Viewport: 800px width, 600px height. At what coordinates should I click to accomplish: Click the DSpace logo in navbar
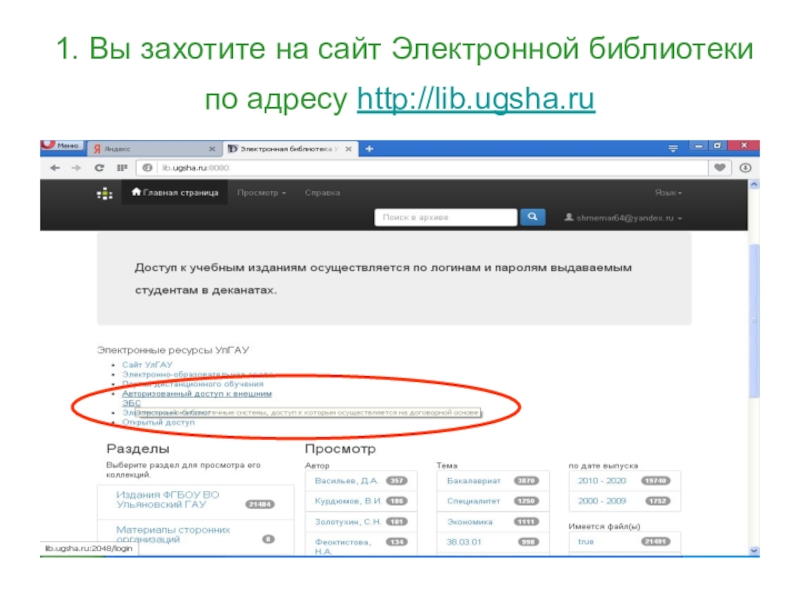tap(103, 193)
